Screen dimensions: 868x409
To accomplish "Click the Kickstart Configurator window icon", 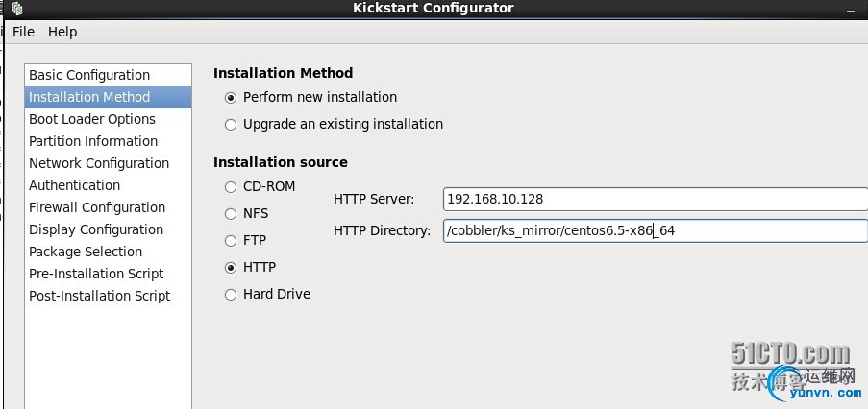I will point(16,9).
